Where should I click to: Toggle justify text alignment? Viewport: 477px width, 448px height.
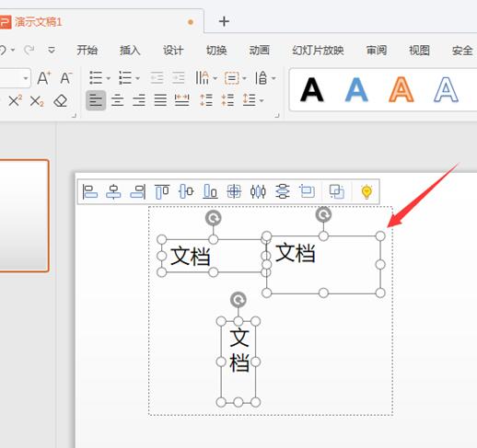pos(160,100)
